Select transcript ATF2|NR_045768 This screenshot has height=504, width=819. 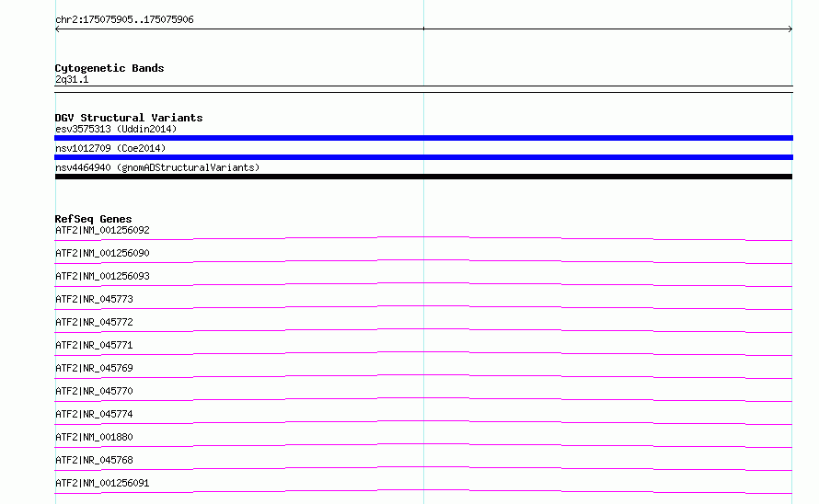point(94,460)
